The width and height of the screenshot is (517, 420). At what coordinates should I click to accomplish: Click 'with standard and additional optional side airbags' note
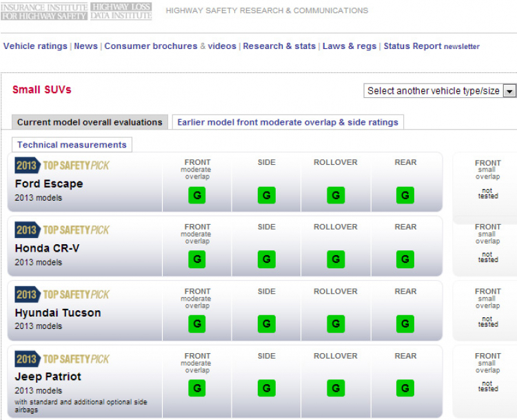point(81,406)
